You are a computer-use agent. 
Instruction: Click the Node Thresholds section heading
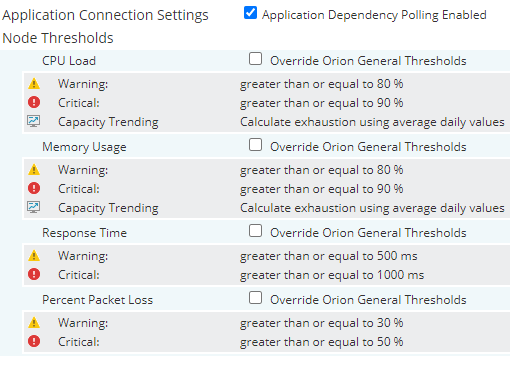(x=58, y=38)
